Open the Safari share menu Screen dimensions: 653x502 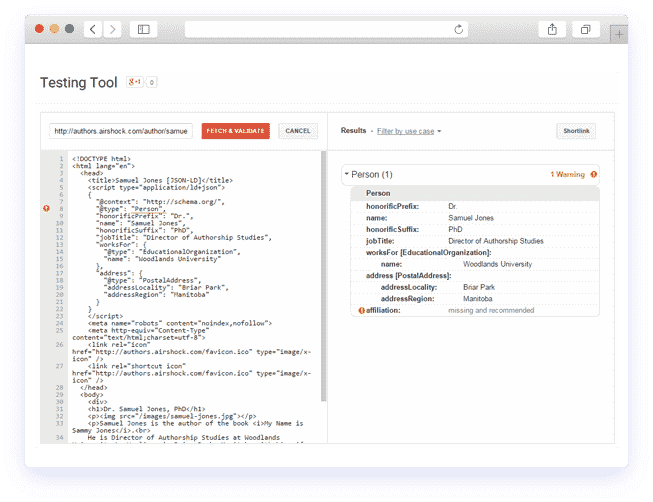(551, 30)
